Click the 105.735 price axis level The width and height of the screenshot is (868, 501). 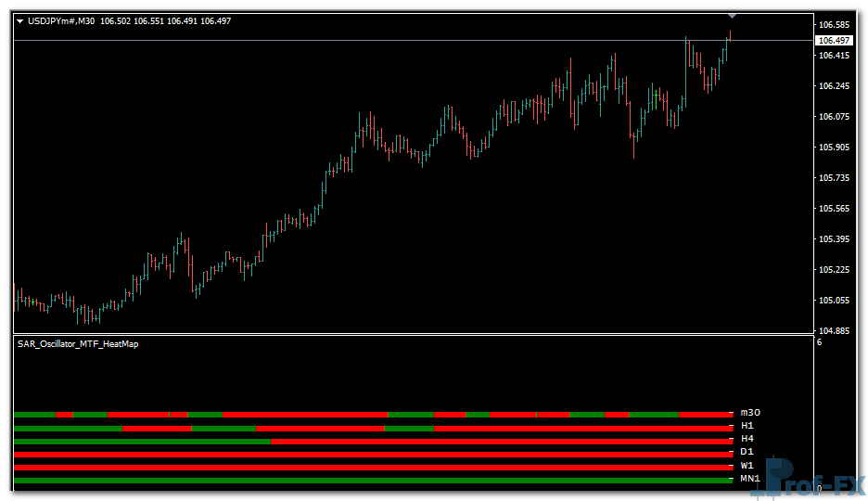click(835, 178)
